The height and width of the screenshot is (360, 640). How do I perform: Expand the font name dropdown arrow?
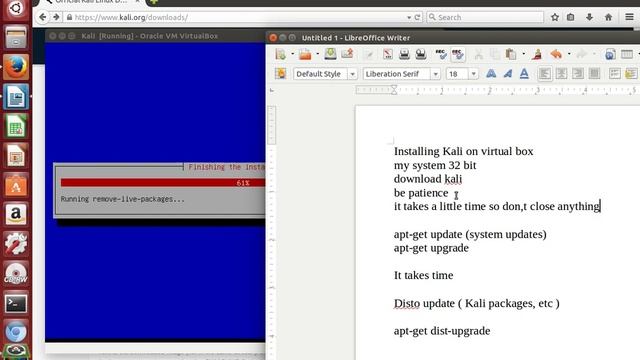click(x=436, y=74)
